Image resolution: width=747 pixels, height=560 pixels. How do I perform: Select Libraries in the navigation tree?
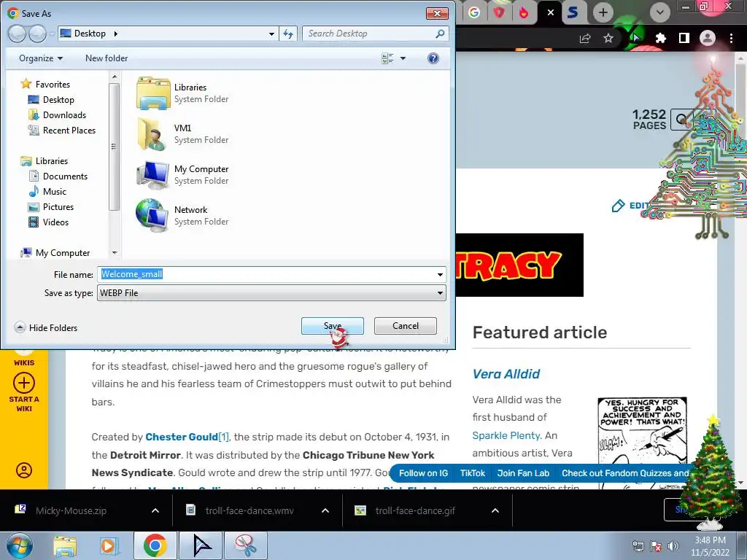tap(44, 161)
